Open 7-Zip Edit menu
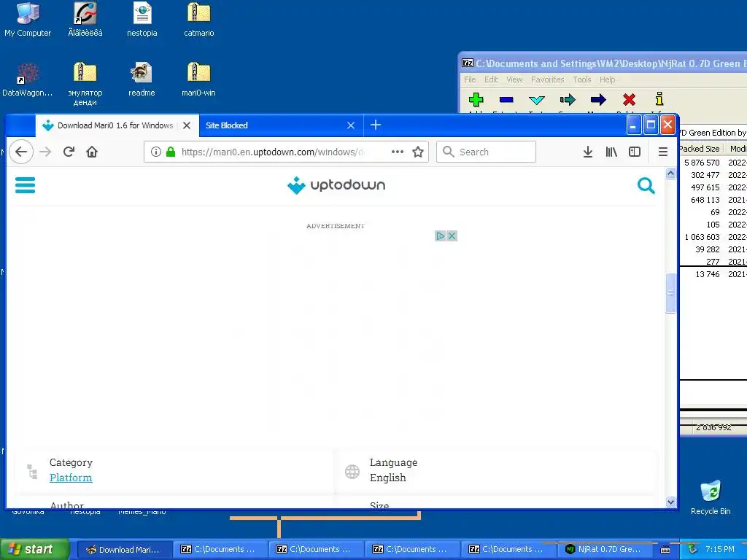Screen dimensions: 747x560 [x=491, y=79]
